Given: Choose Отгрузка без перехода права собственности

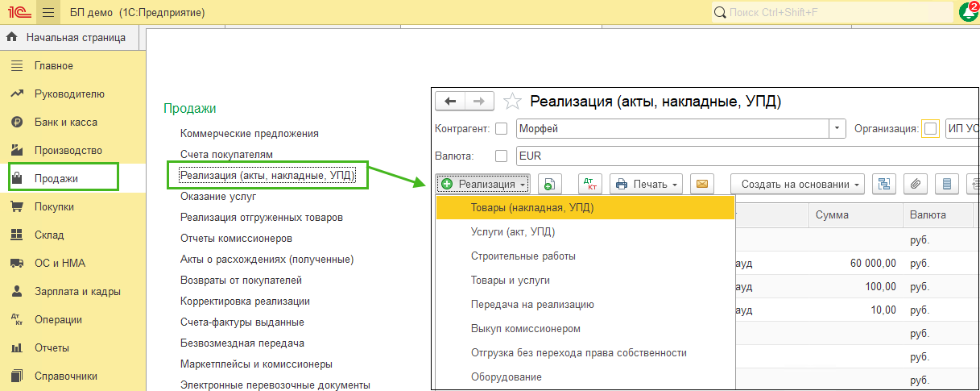Looking at the screenshot, I should 585,353.
